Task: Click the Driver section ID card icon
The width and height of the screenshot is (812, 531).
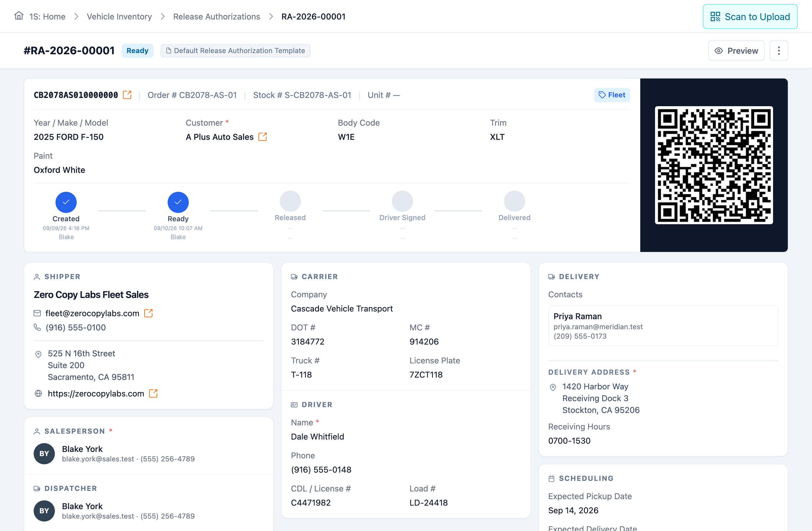Action: (x=294, y=404)
